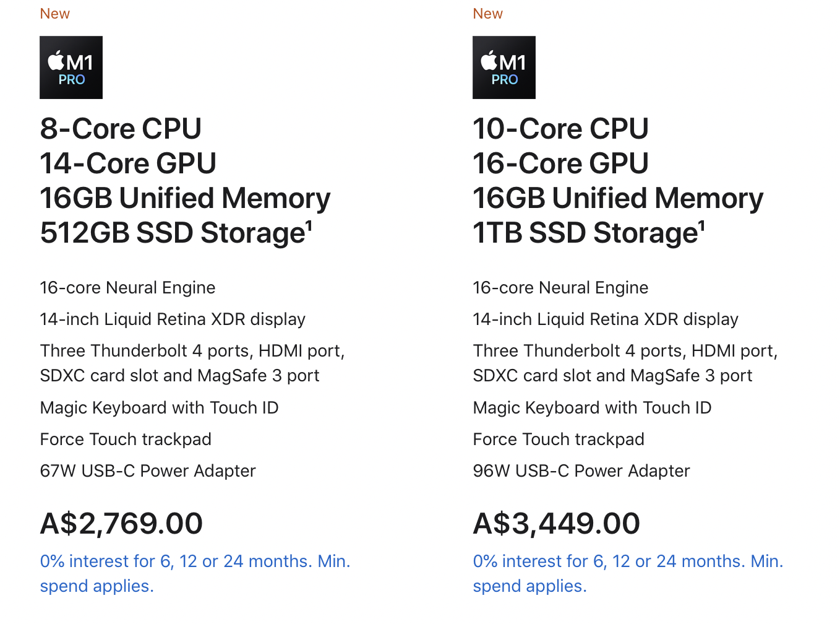Click the 1TB SSD Storage heading
The image size is (840, 624).
(x=585, y=233)
